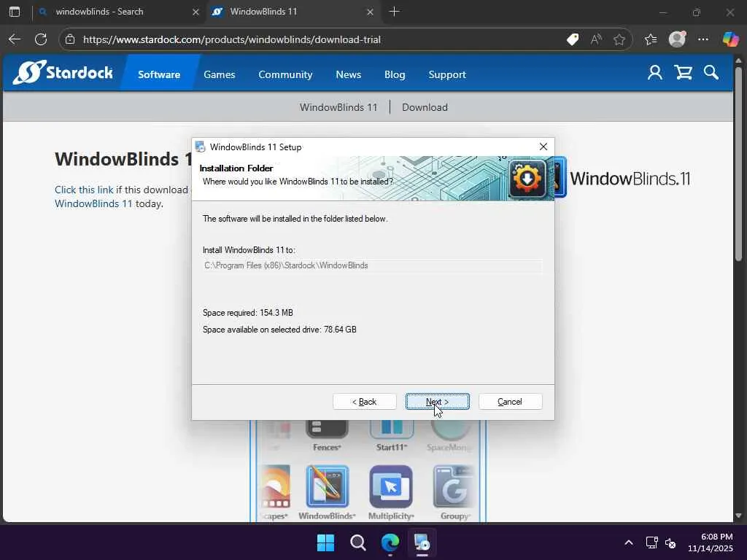Show hidden system tray icons
Screen dimensions: 747x560
tap(629, 542)
